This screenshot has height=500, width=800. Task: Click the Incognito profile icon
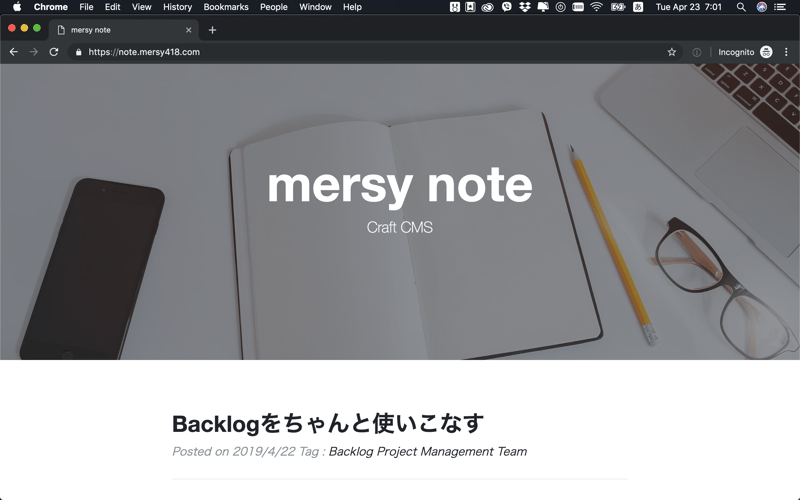click(x=766, y=52)
